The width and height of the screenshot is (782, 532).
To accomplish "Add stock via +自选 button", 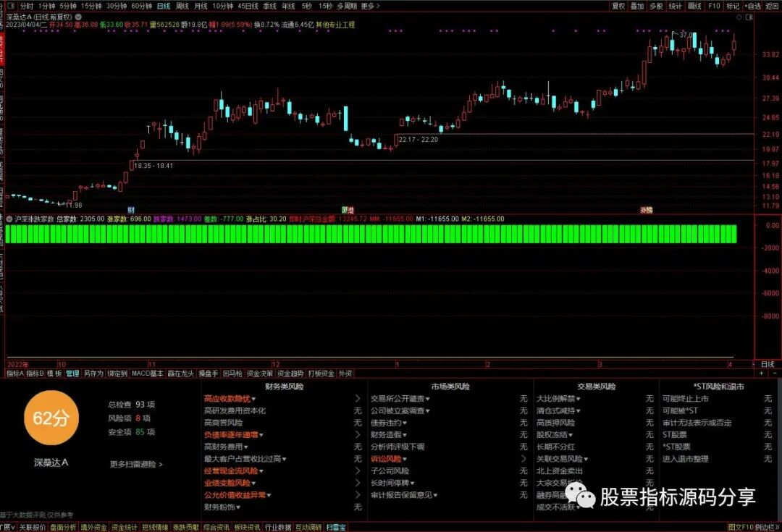I will 752,6.
